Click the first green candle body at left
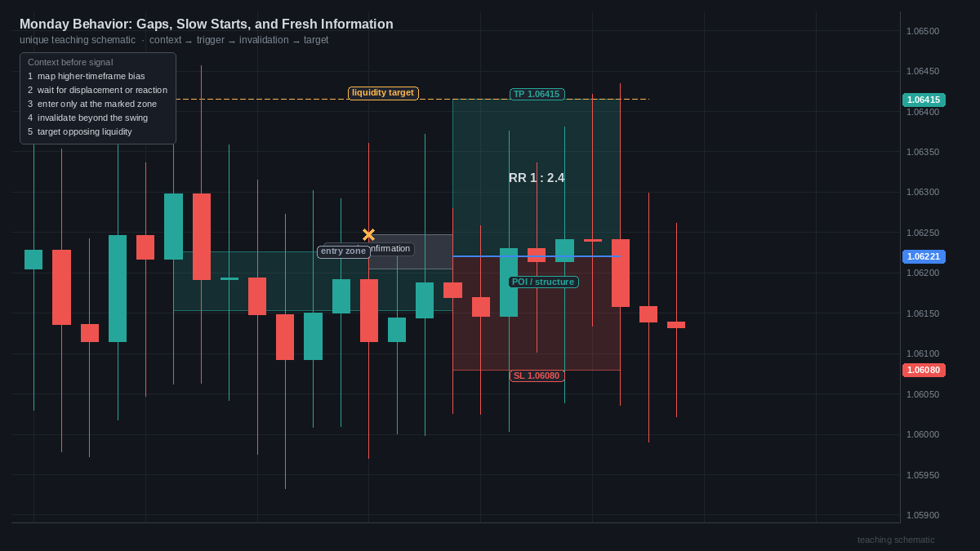 click(33, 260)
